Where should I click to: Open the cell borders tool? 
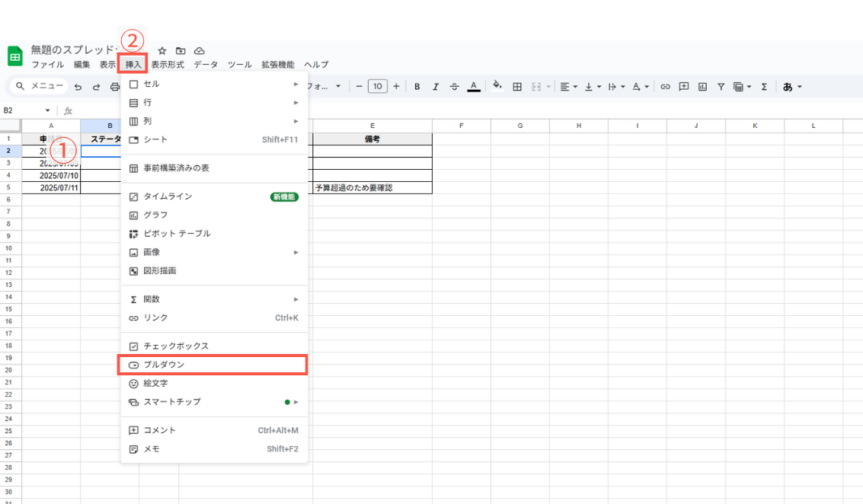pos(516,86)
